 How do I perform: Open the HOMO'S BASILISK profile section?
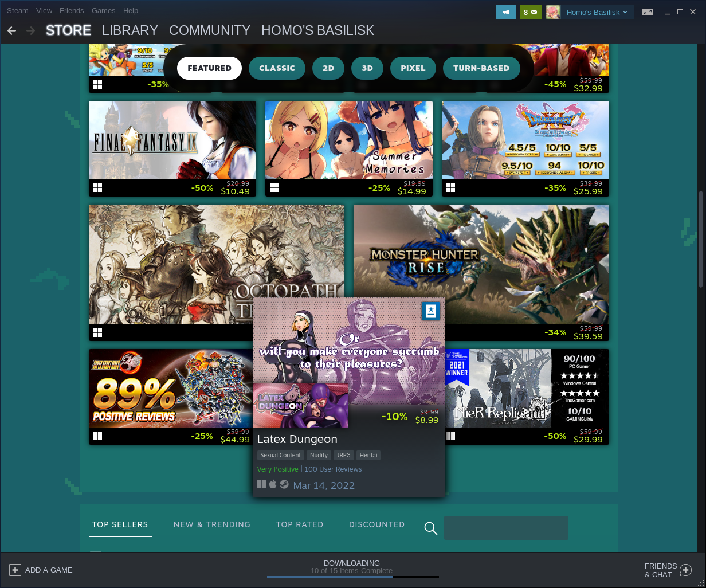pos(317,30)
